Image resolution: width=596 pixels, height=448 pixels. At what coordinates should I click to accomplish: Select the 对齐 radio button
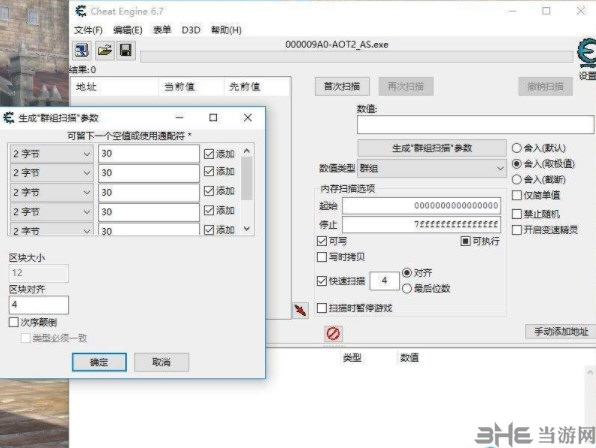tap(407, 273)
